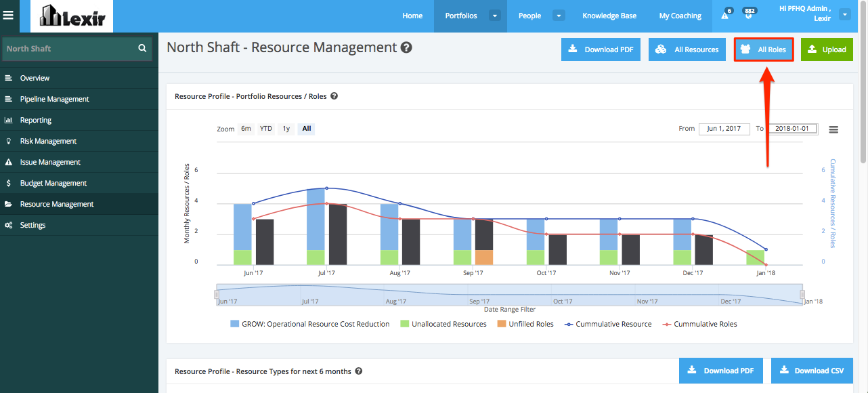The height and width of the screenshot is (393, 868).
Task: Go to Knowledge Base menu item
Action: pos(609,16)
